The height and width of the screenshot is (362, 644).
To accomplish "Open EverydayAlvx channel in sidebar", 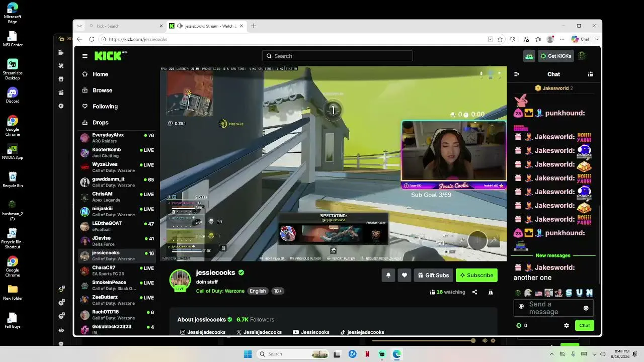I will [x=118, y=138].
